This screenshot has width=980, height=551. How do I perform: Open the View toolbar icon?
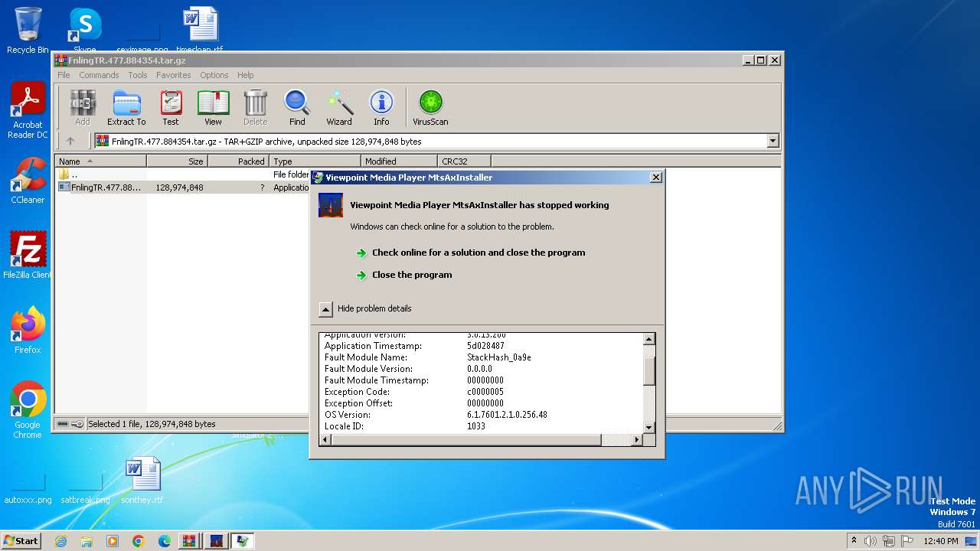pos(213,107)
